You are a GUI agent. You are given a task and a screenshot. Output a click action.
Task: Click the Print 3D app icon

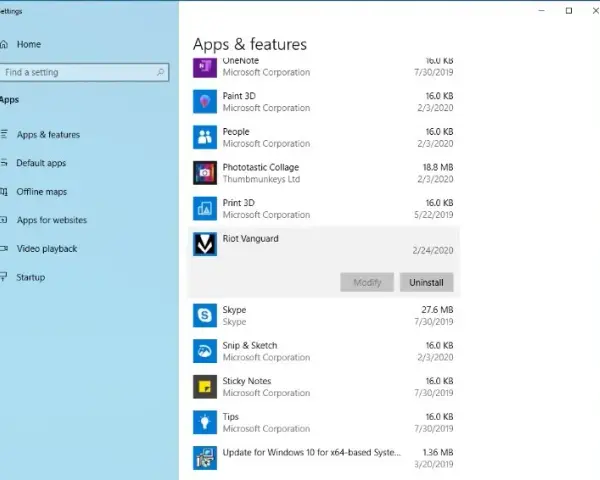click(205, 208)
